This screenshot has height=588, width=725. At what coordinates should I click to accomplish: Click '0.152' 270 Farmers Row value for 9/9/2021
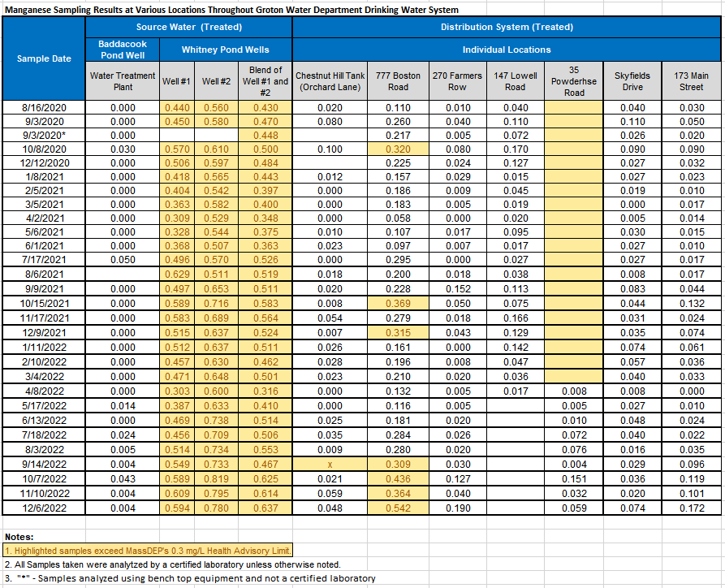(457, 288)
